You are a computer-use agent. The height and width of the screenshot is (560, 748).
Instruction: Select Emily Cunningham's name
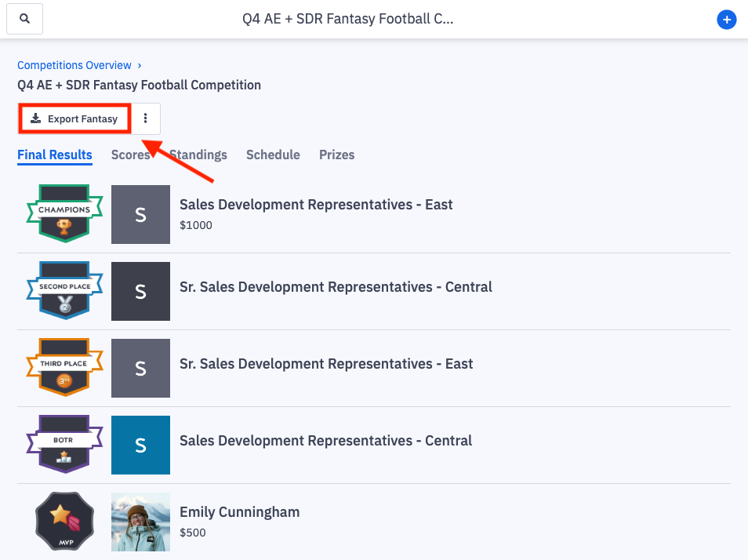pyautogui.click(x=239, y=512)
